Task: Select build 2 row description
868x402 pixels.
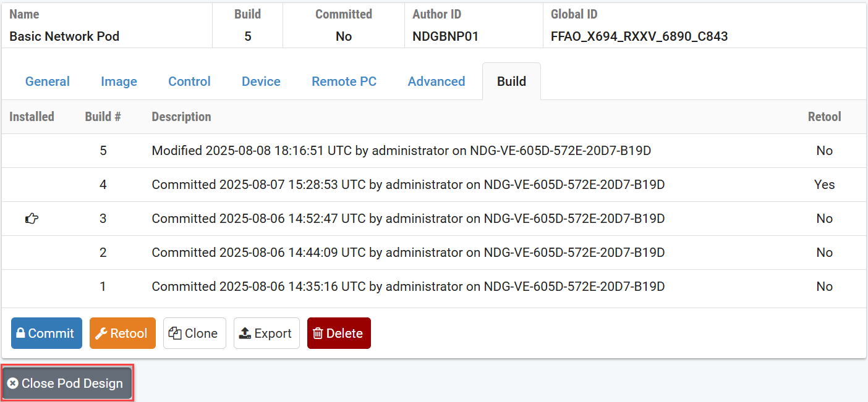Action: [x=408, y=253]
